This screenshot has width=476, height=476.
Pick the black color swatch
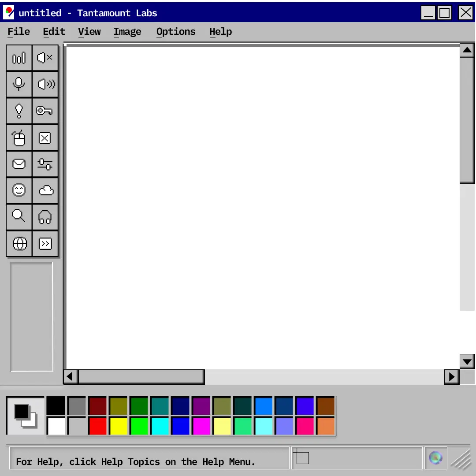click(56, 405)
